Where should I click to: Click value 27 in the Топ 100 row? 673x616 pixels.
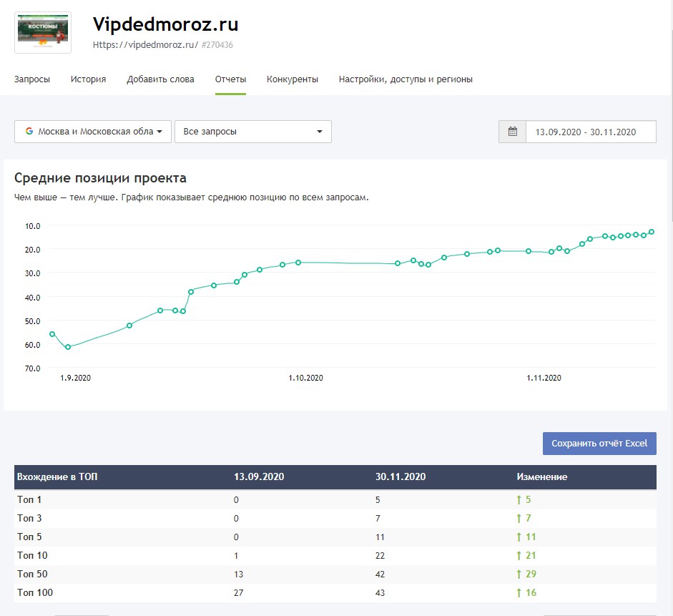pos(238,593)
